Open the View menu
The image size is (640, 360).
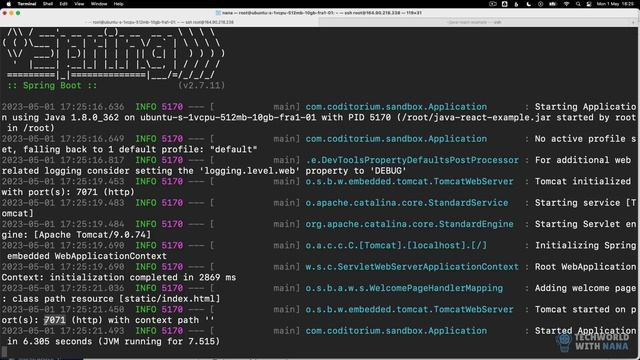(79, 4)
